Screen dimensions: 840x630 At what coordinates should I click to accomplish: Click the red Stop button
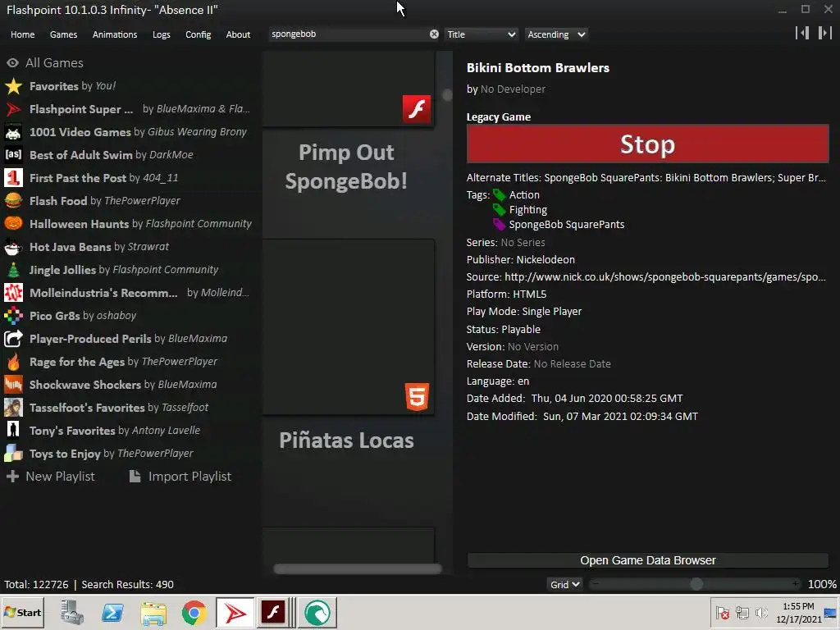[648, 144]
